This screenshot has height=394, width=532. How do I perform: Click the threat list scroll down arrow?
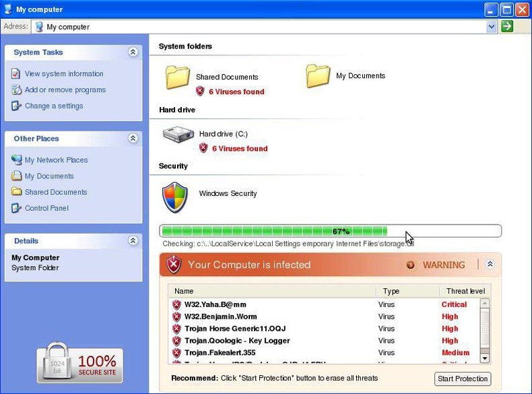(485, 358)
